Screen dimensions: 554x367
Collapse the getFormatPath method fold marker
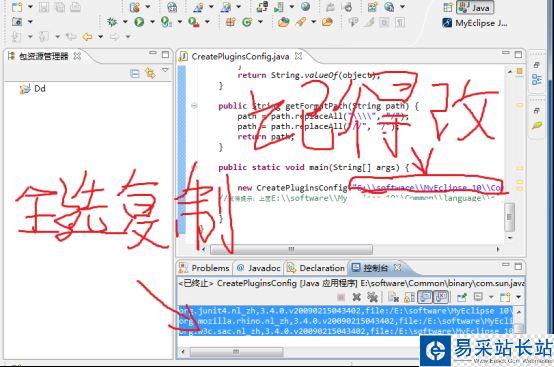coord(194,105)
